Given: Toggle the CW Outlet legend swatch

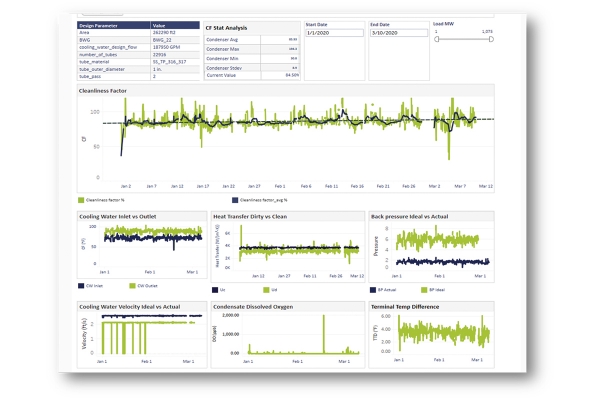Looking at the screenshot, I should (132, 286).
